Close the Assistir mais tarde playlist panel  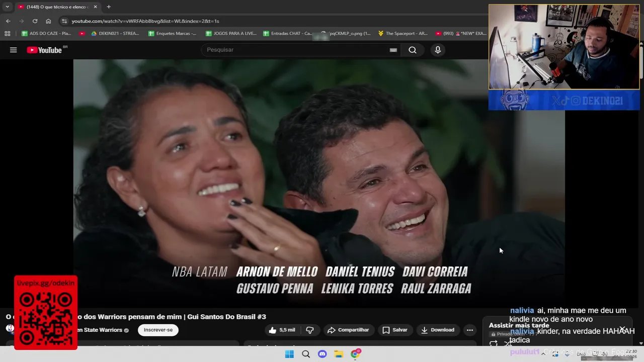tap(622, 329)
